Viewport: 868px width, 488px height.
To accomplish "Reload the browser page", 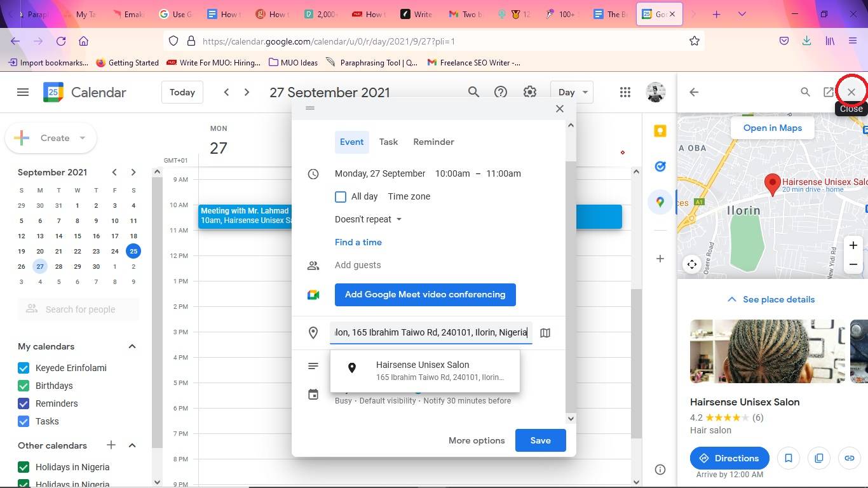I will [x=61, y=41].
